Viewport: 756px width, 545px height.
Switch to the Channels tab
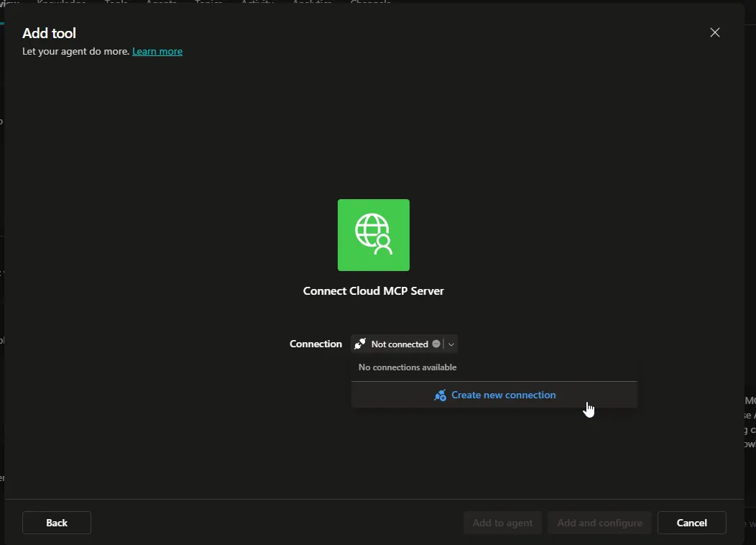tap(370, 3)
